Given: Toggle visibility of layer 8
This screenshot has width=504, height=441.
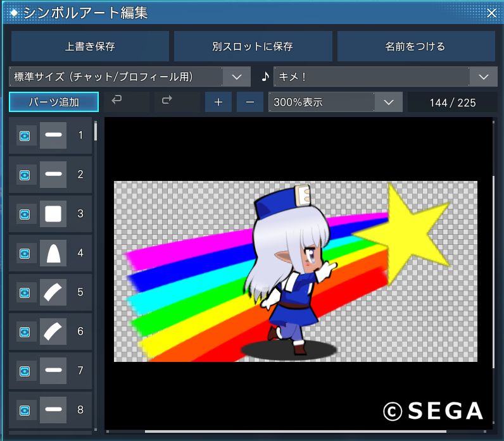Looking at the screenshot, I should point(25,411).
